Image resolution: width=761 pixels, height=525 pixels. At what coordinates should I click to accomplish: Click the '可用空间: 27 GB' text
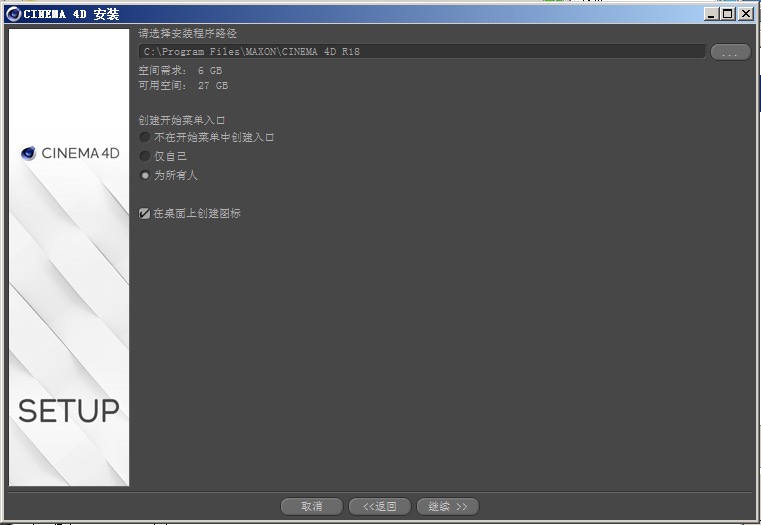coord(183,85)
